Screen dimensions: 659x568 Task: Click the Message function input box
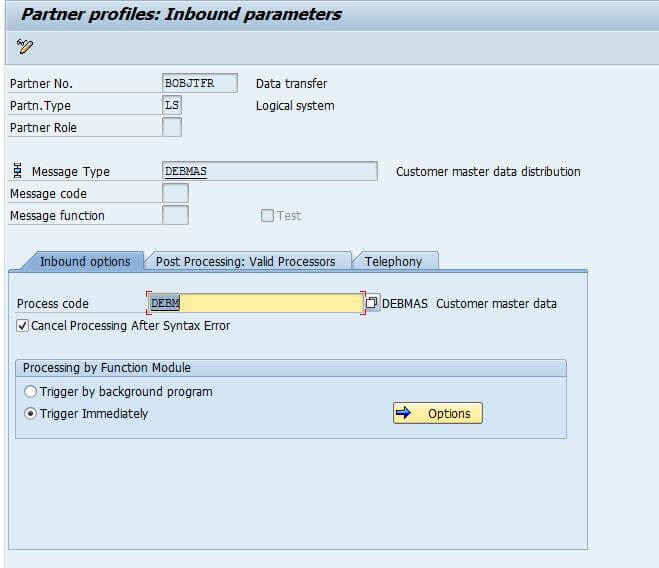pyautogui.click(x=175, y=215)
